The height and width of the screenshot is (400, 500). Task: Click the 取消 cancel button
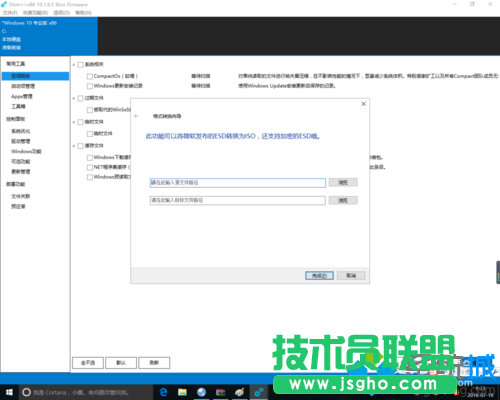(x=351, y=276)
